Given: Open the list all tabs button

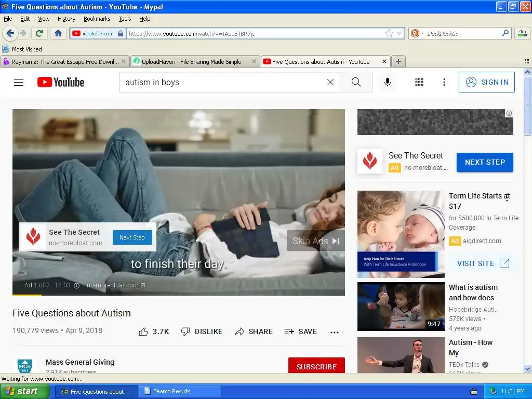Looking at the screenshot, I should 527,61.
